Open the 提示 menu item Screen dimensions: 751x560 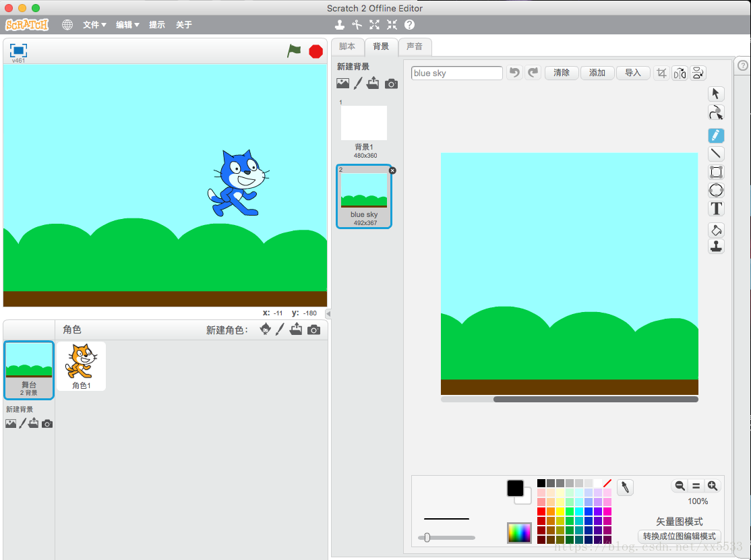coord(157,24)
